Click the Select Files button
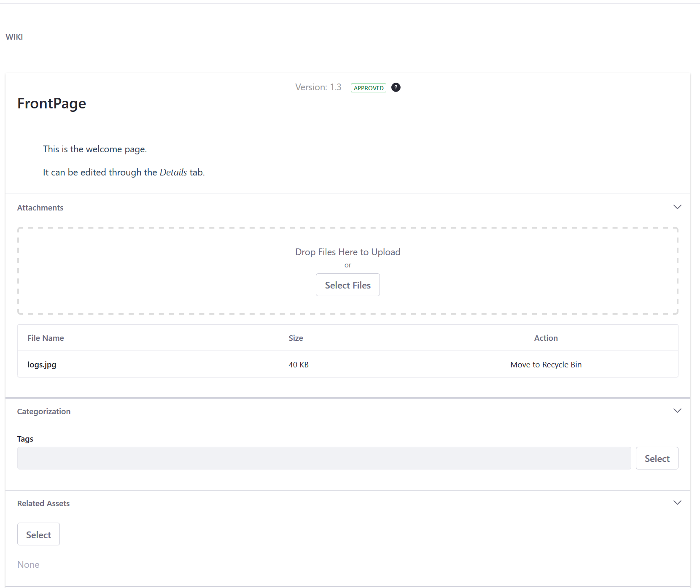 347,285
